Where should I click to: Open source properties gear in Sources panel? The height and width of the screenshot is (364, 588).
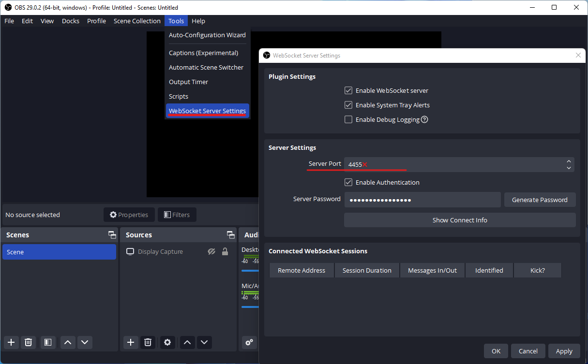[167, 342]
